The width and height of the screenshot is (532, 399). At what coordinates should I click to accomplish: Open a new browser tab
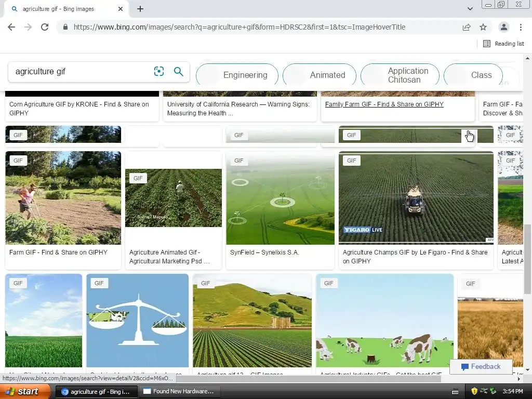[x=140, y=9]
